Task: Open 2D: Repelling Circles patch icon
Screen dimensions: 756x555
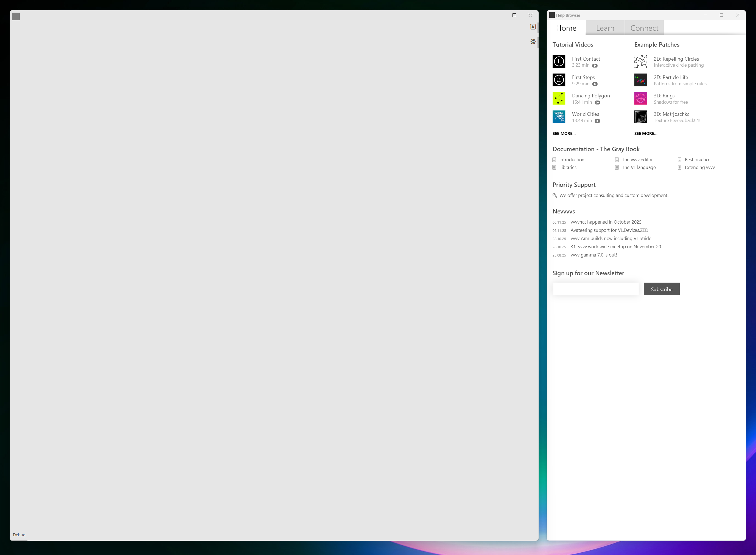Action: pos(640,61)
